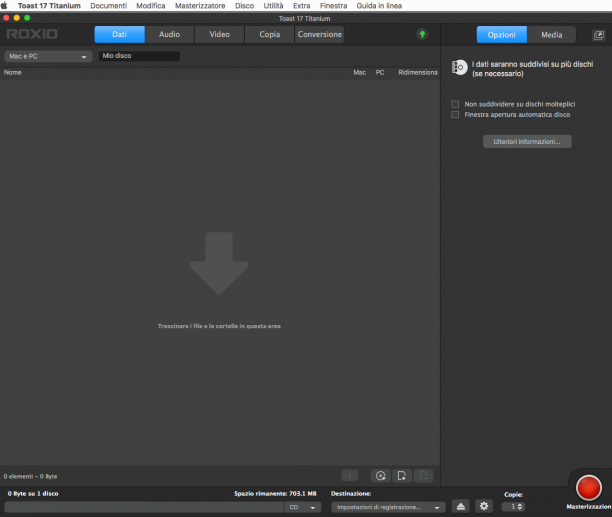The height and width of the screenshot is (517, 612).
Task: Open the CD disc type dropdown
Action: click(302, 507)
